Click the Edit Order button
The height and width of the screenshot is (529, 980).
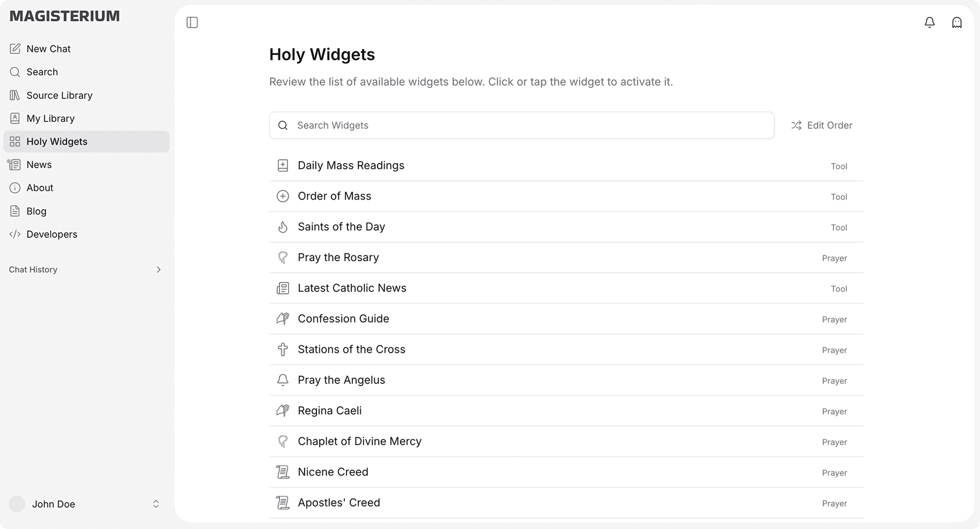(822, 125)
